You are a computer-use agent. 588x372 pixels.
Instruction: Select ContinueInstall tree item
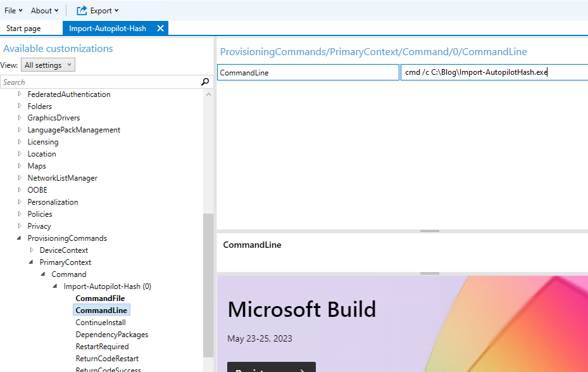click(x=101, y=323)
